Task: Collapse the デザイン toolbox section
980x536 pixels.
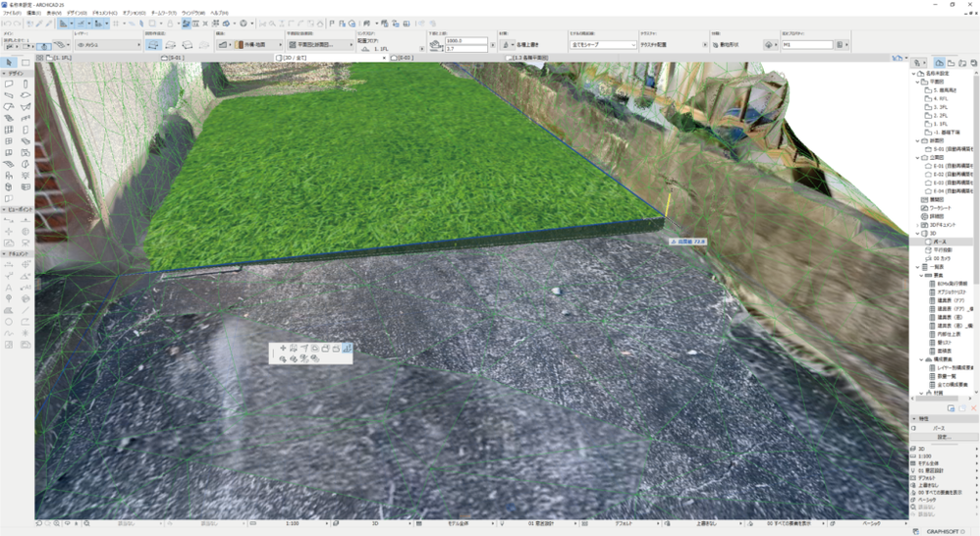Action: (4, 73)
